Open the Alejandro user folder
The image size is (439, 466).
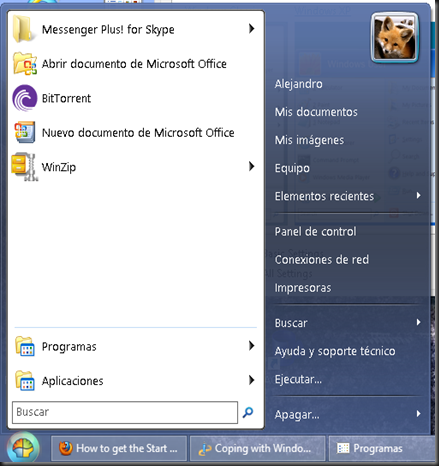click(x=298, y=84)
